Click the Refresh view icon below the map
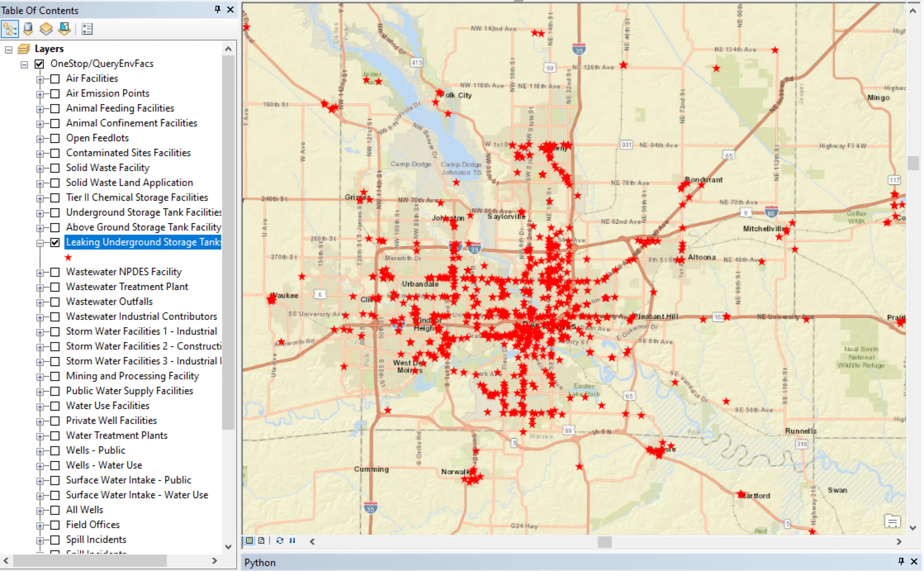The width and height of the screenshot is (924, 571). [280, 540]
